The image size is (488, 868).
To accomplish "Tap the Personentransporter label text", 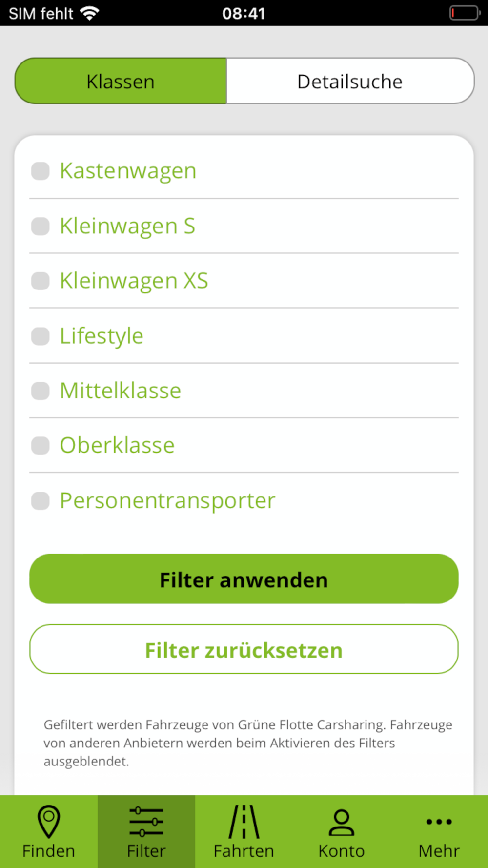I will 167,501.
